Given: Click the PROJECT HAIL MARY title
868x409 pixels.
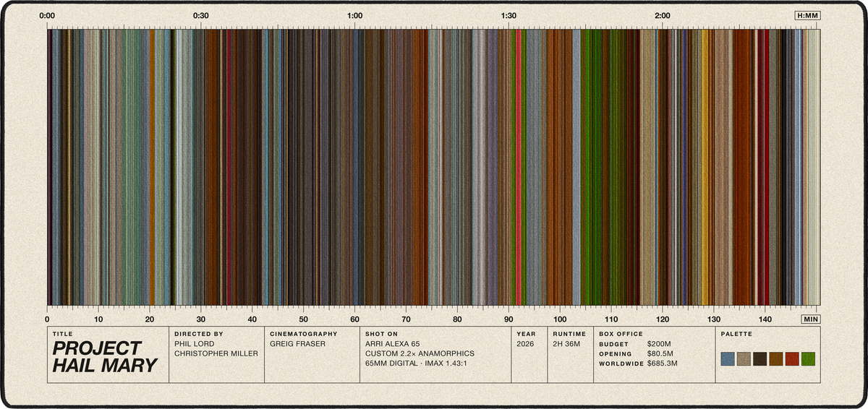Looking at the screenshot, I should (x=104, y=357).
